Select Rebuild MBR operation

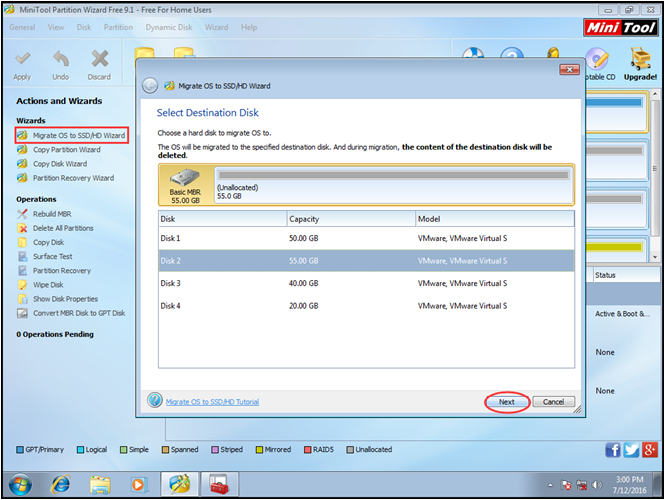coord(44,214)
